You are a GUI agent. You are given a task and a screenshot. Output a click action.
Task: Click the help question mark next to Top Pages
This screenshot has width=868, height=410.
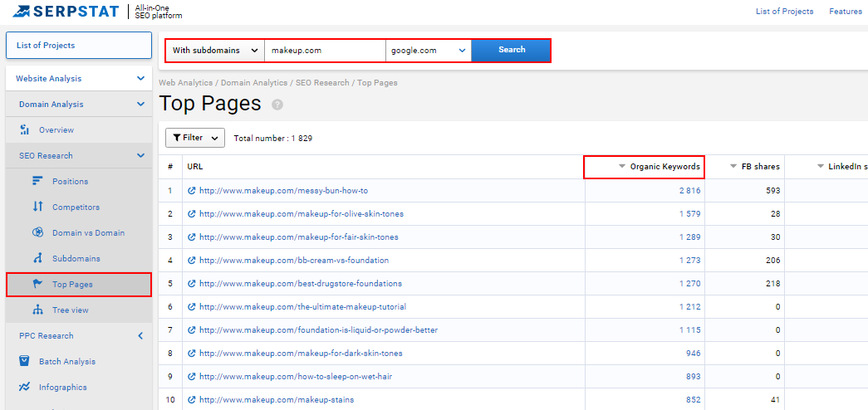277,105
